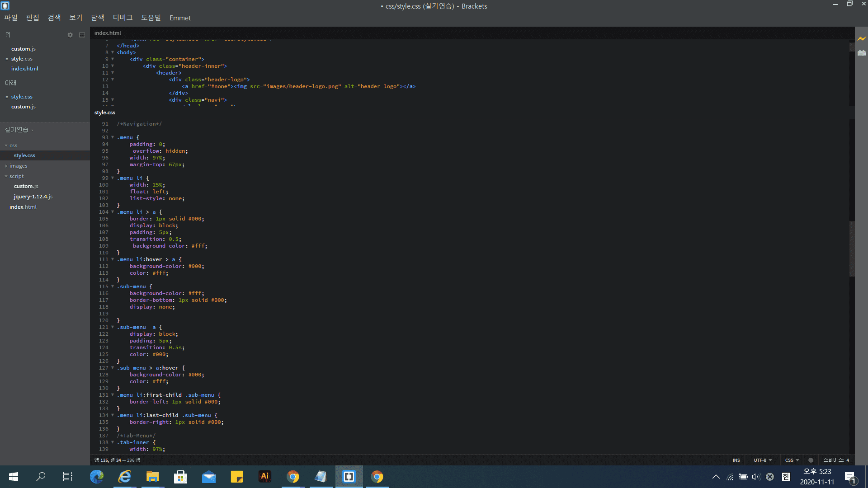
Task: Toggle code fold at line 115
Action: point(113,286)
